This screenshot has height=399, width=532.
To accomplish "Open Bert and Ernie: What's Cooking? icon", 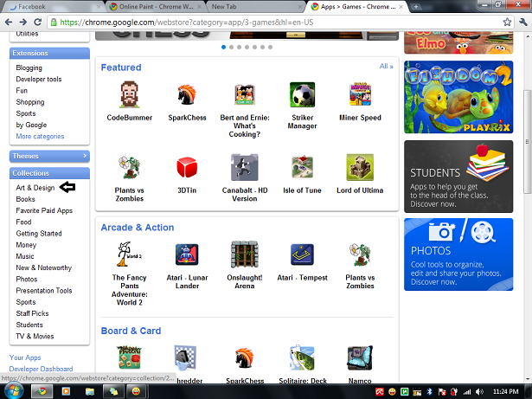I will click(245, 94).
